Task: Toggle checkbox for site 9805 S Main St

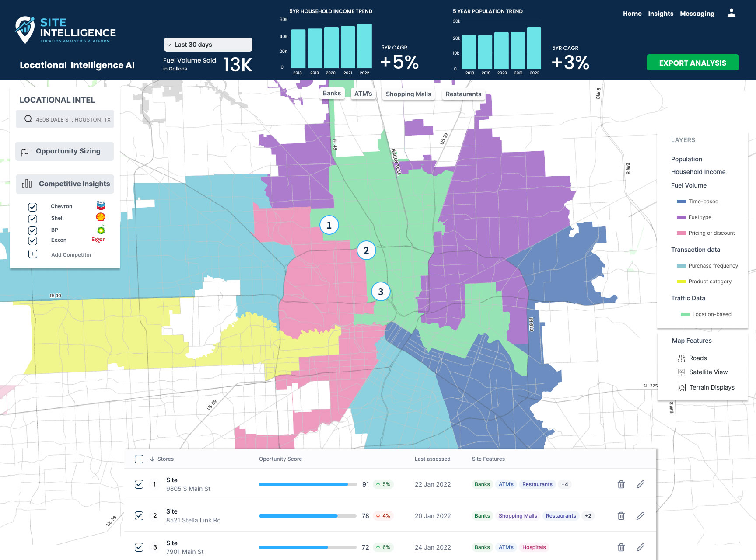Action: (x=139, y=484)
